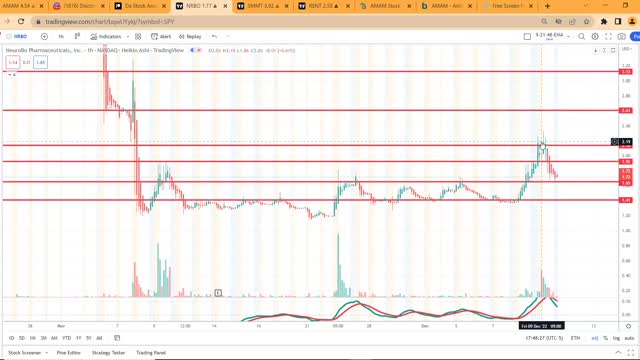Screen dimensions: 640x360
Task: Toggle percent scale
Action: [605, 338]
